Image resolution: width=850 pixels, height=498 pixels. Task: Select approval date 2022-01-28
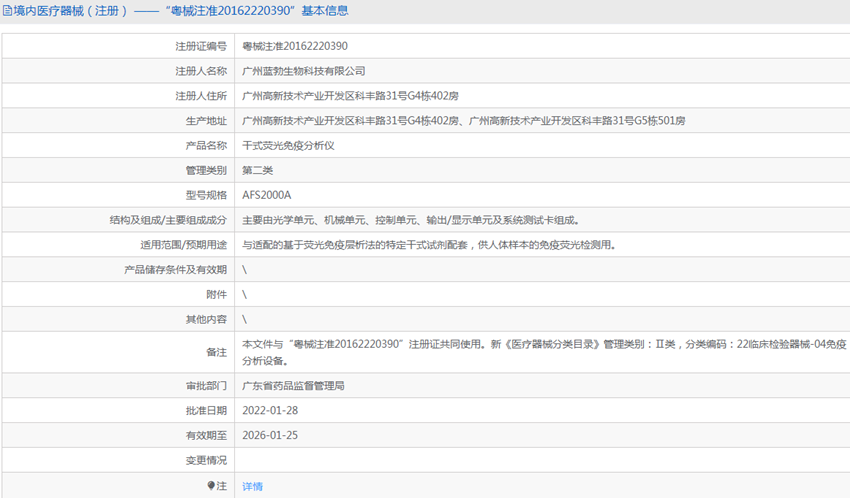click(x=270, y=410)
